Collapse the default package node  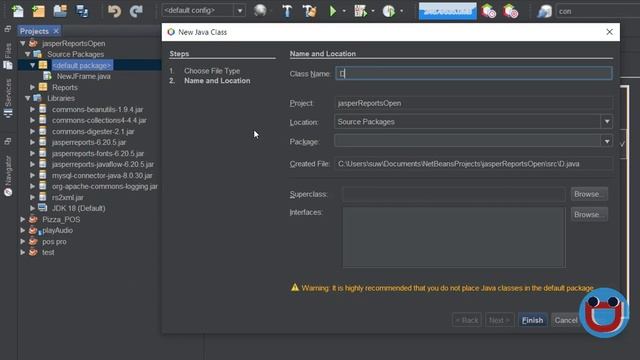click(32, 65)
